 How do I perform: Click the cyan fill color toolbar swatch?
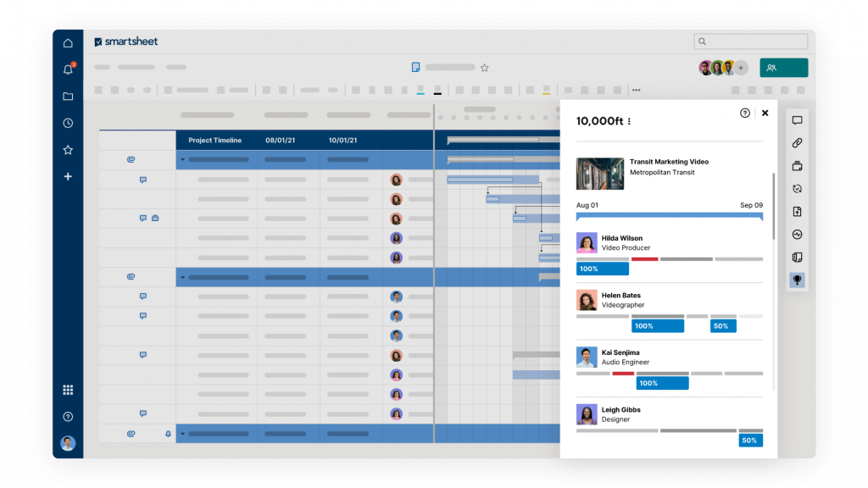(x=420, y=90)
